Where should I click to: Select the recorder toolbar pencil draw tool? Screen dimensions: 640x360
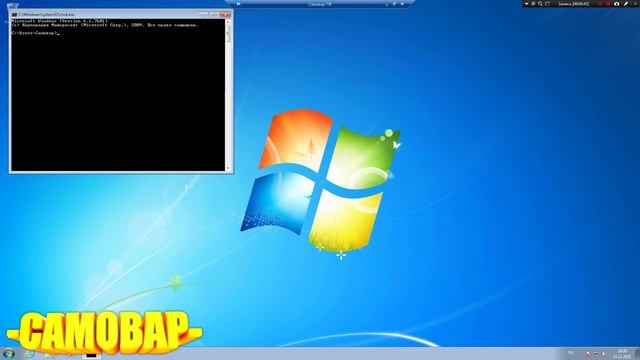pos(626,4)
